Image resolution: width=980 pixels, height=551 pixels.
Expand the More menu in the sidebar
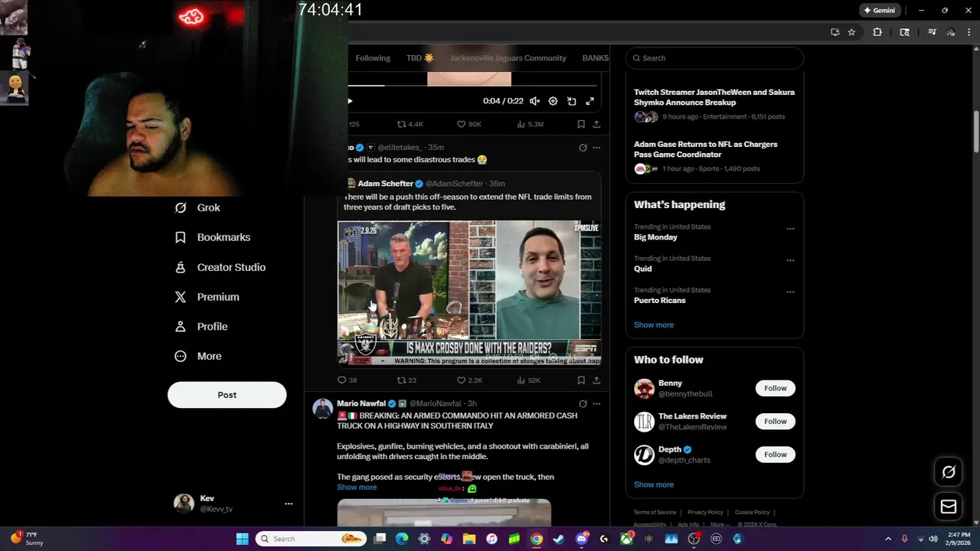(x=198, y=356)
